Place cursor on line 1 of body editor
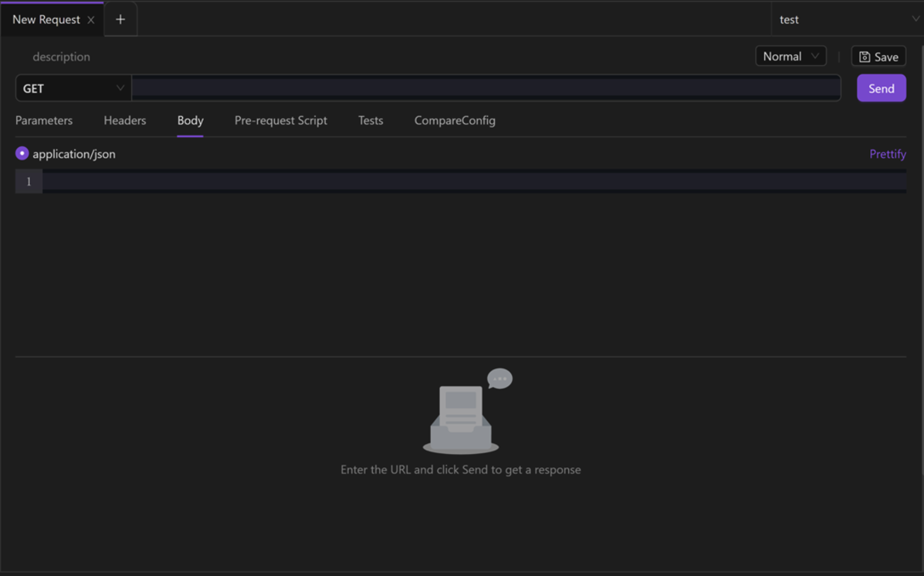This screenshot has height=576, width=924. tap(474, 182)
